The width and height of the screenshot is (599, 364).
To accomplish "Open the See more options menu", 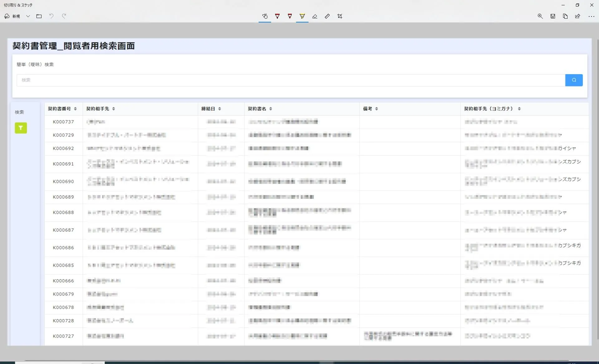I will pos(591,16).
